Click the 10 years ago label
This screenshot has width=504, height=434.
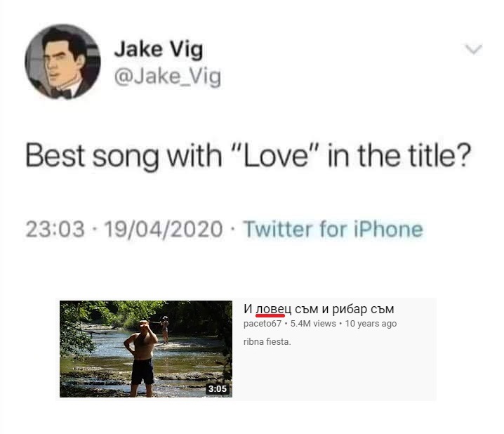[371, 324]
